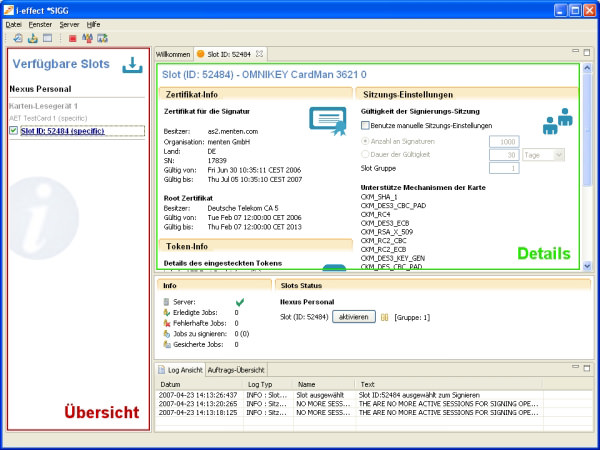Click the download-tray icon in the toolbar
Image resolution: width=600 pixels, height=450 pixels.
point(33,38)
